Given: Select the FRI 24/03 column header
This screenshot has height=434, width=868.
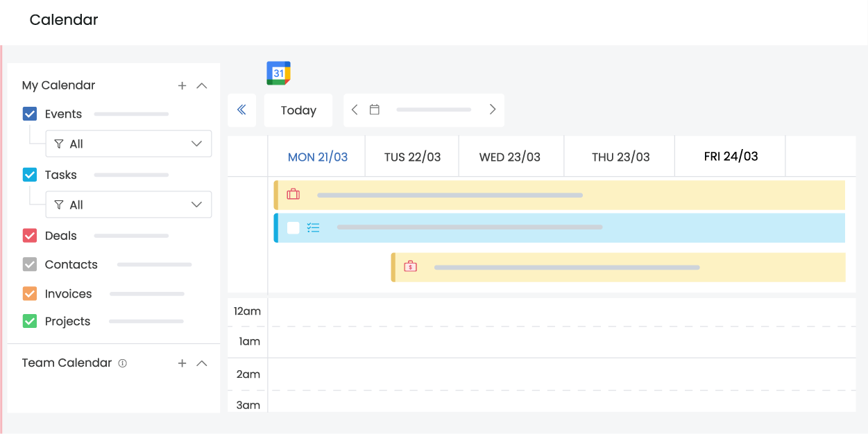Looking at the screenshot, I should point(731,157).
